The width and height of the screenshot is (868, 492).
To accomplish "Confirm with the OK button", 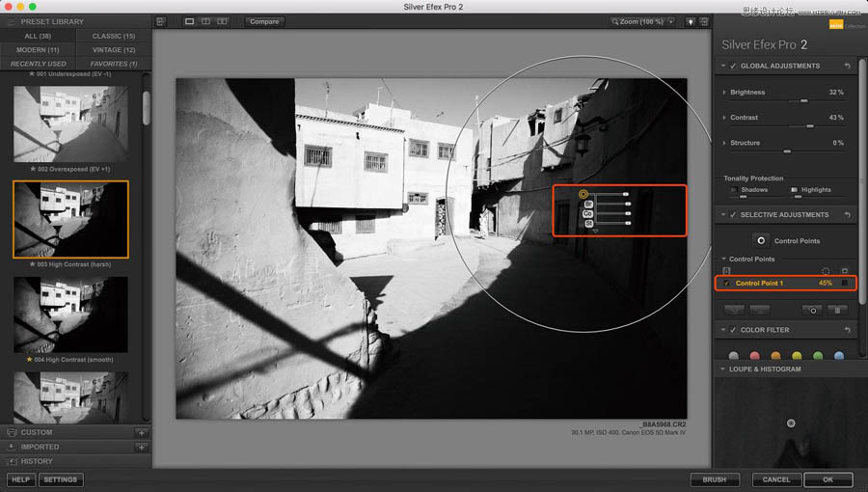I will tap(828, 479).
